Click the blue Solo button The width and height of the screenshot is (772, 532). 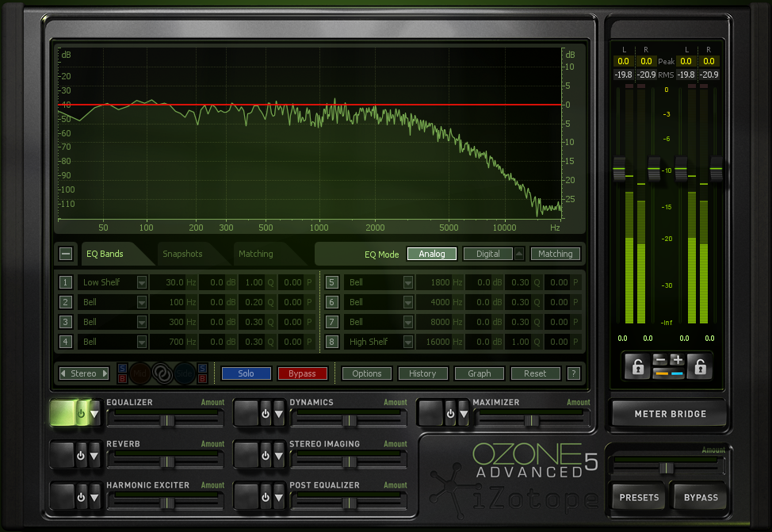(x=247, y=373)
